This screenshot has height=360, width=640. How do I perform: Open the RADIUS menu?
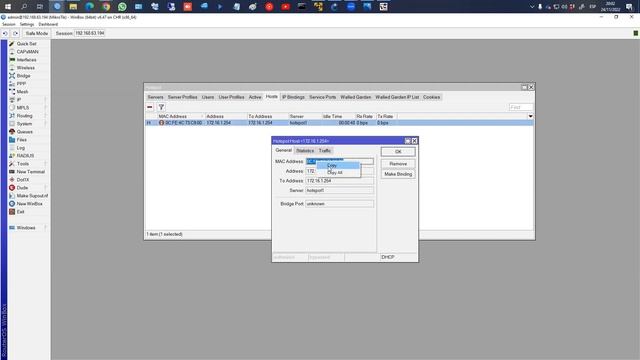25,156
